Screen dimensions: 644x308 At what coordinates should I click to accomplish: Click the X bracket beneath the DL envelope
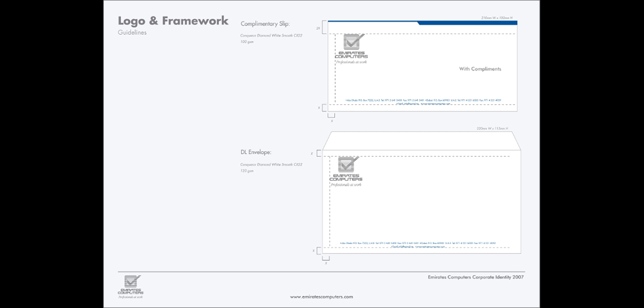[x=325, y=258]
